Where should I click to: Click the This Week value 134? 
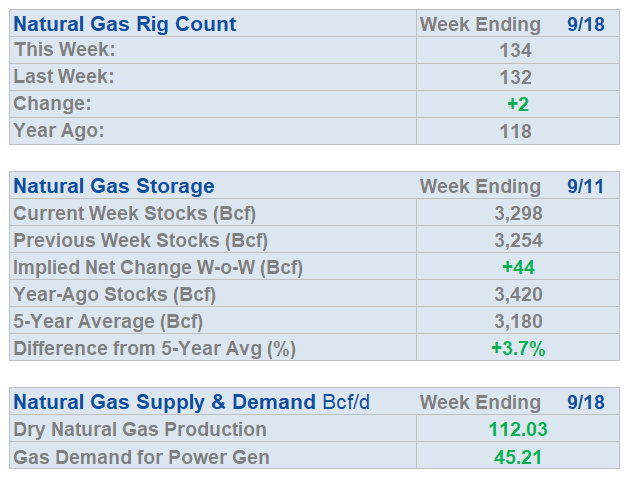pos(515,50)
